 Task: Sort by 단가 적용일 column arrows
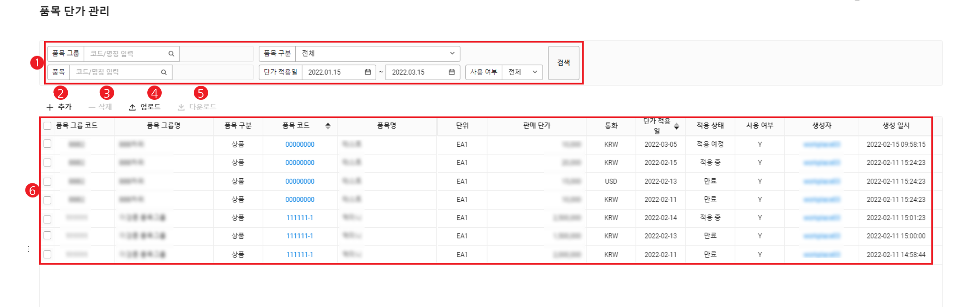tap(676, 126)
